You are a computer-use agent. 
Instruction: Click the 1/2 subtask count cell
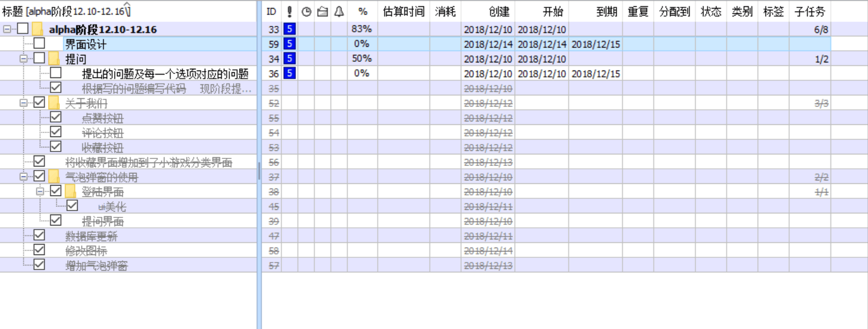[810, 58]
